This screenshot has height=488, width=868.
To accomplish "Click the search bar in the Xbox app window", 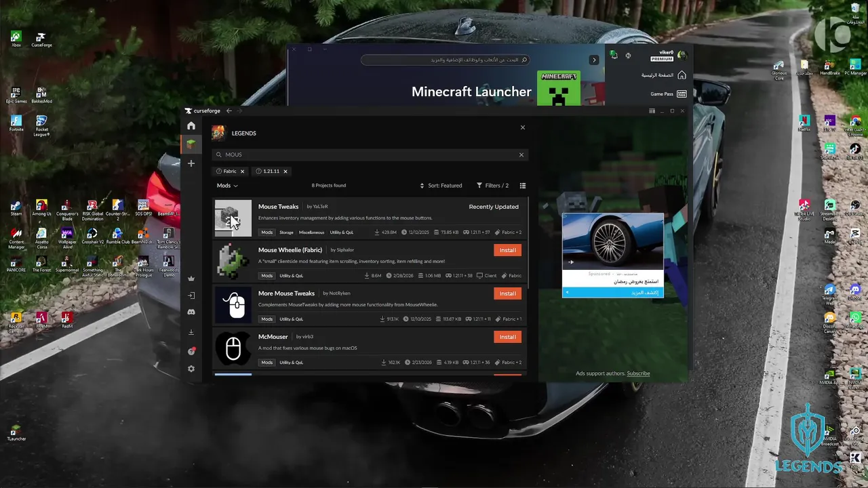I will (445, 60).
